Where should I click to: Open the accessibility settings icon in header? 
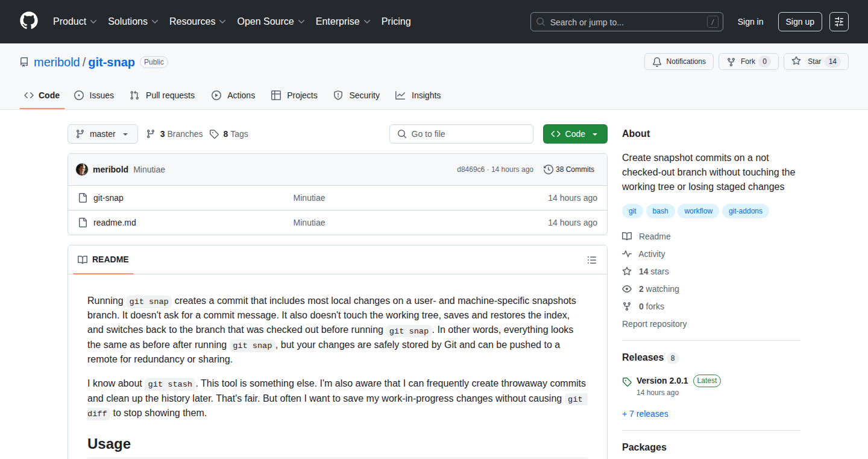(x=839, y=22)
